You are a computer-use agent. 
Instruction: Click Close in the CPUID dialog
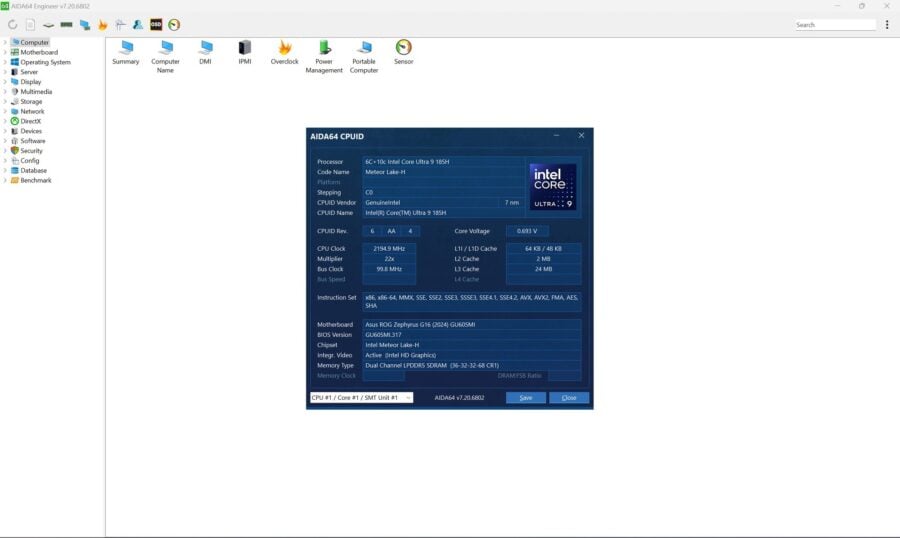pos(569,397)
